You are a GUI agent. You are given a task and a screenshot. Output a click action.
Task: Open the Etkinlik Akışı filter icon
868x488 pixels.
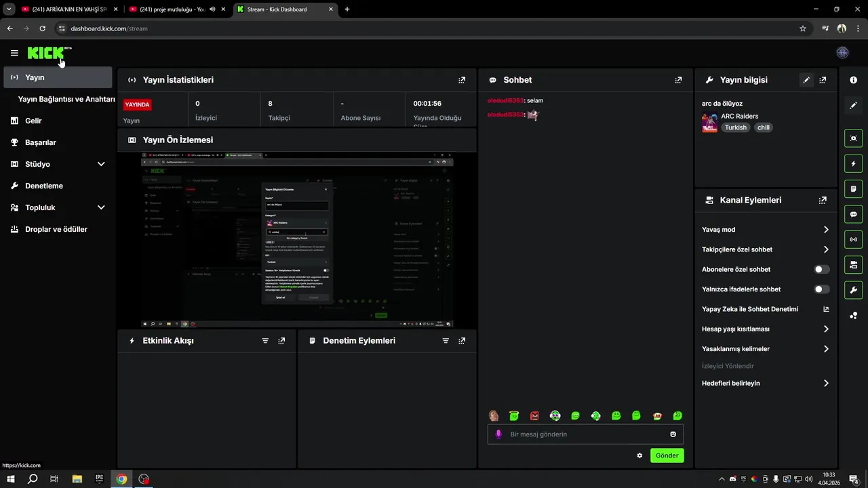pos(265,341)
